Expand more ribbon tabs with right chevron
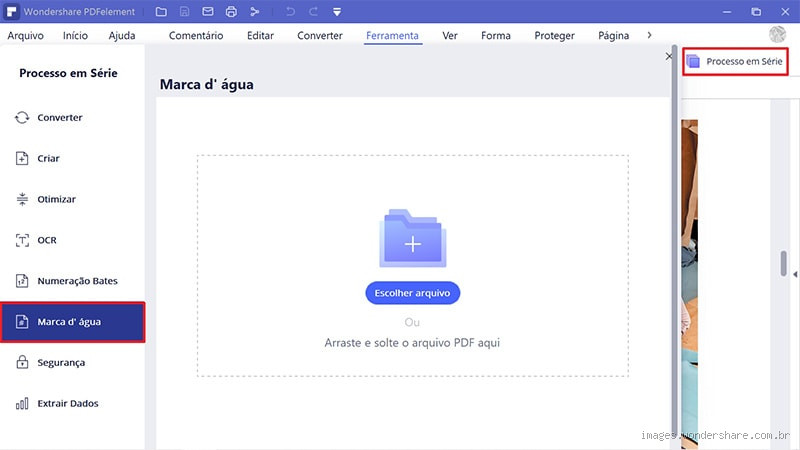800x450 pixels. point(650,35)
